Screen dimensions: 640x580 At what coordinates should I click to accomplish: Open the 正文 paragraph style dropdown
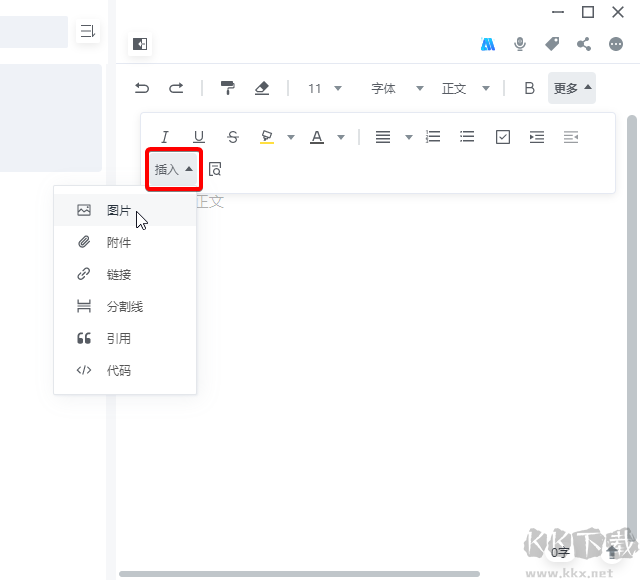tap(465, 88)
